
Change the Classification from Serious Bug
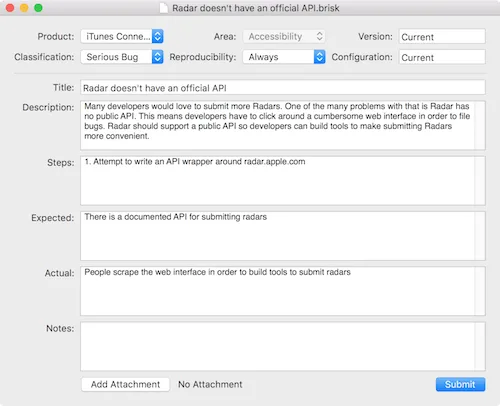click(122, 57)
